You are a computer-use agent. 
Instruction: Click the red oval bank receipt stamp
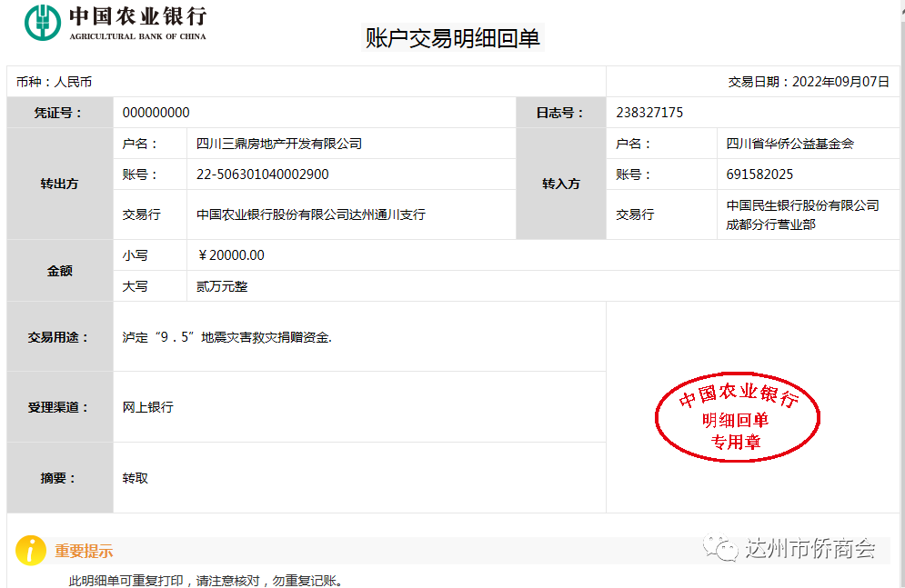pyautogui.click(x=738, y=417)
